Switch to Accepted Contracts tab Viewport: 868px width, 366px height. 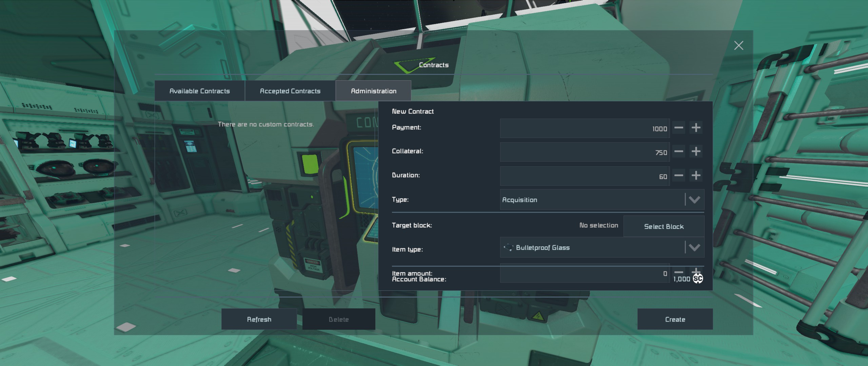[290, 91]
